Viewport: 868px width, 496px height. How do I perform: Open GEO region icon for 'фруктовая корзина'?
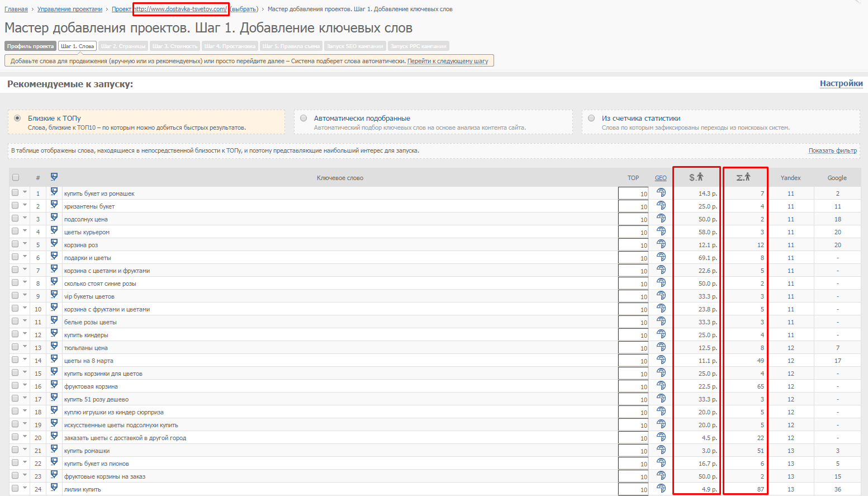click(x=661, y=385)
